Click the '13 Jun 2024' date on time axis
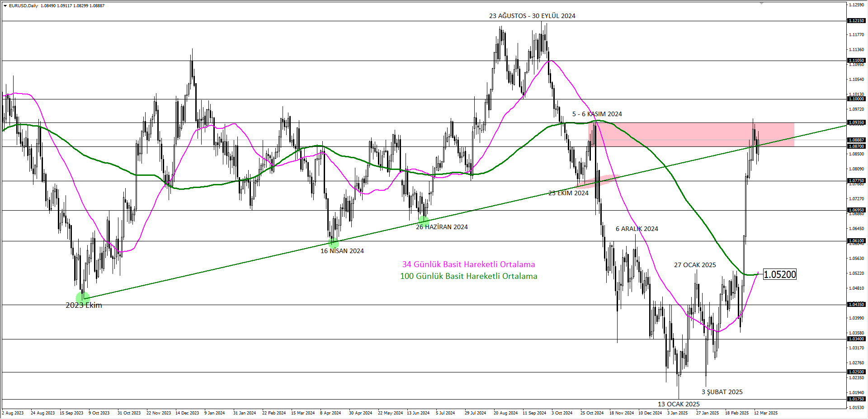The width and height of the screenshot is (868, 419). 418,413
